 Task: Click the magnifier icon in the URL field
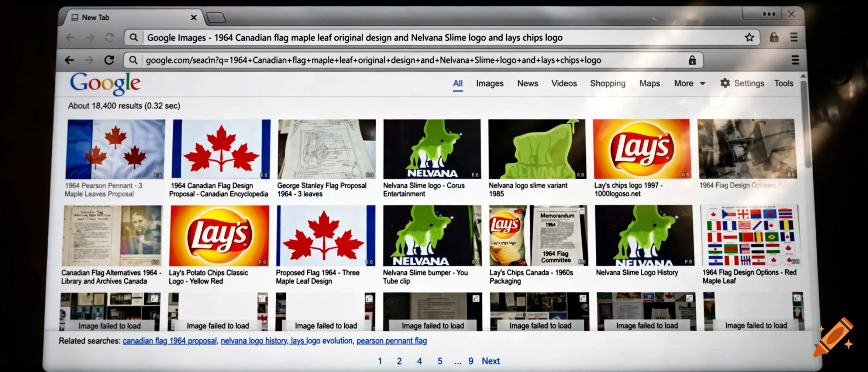(133, 60)
